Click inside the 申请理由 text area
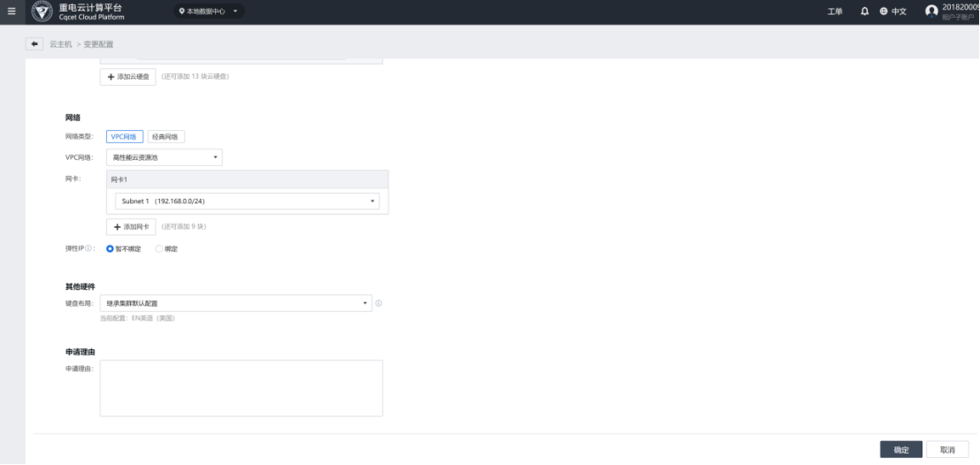This screenshot has width=980, height=465. click(x=241, y=387)
